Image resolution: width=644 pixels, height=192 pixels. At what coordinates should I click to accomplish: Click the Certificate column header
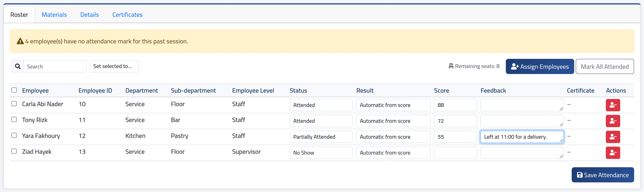[580, 91]
